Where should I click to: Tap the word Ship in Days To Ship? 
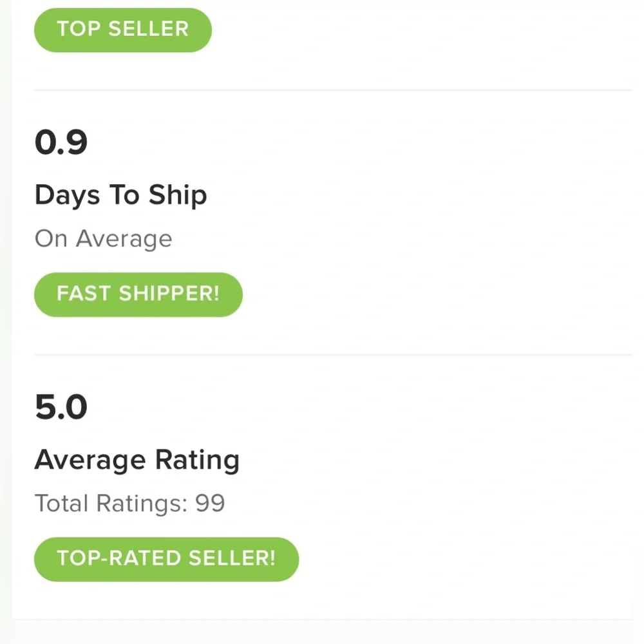pos(178,194)
